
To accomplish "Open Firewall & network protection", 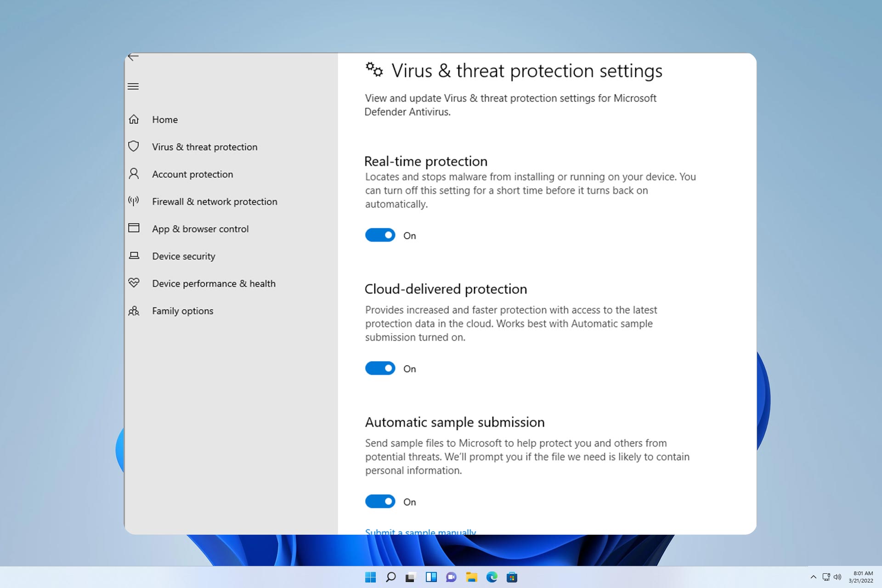I will click(x=215, y=202).
